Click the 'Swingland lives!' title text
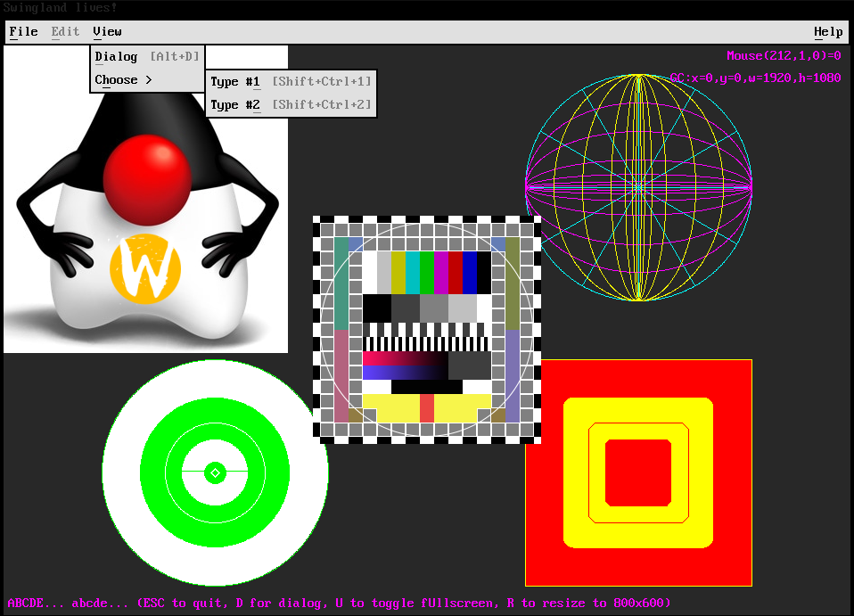This screenshot has height=616, width=854. click(x=60, y=8)
